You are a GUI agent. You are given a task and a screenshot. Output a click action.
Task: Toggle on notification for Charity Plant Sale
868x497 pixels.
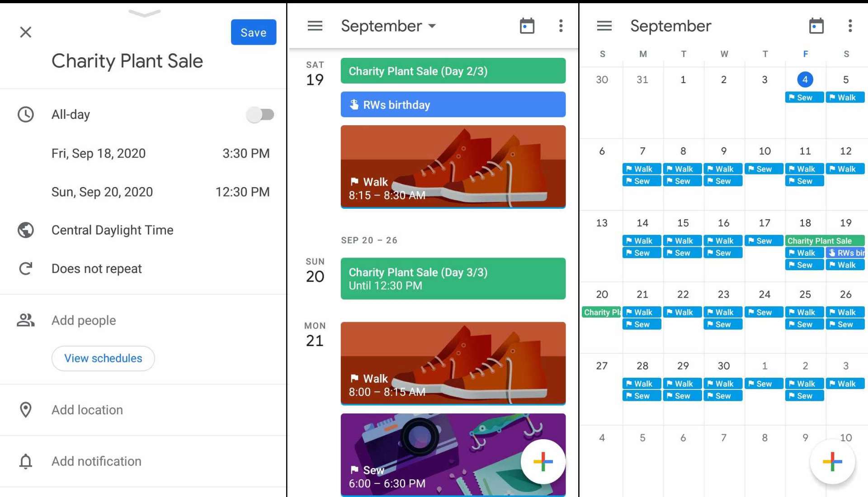[96, 461]
